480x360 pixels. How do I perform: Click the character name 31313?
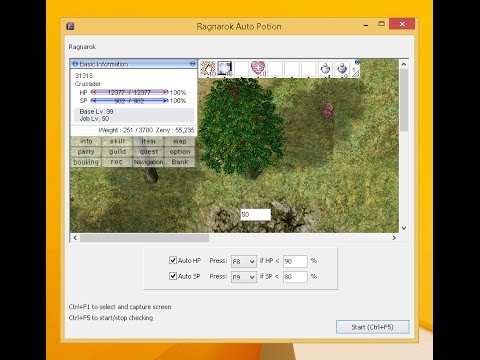pyautogui.click(x=84, y=76)
